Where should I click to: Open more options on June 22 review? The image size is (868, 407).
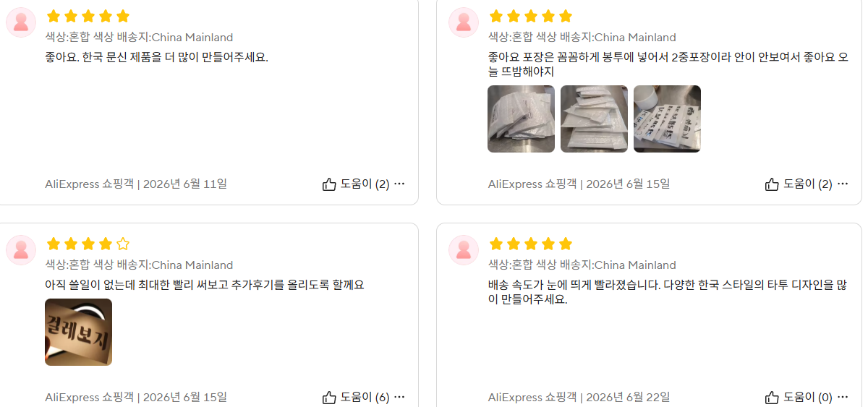click(x=843, y=397)
